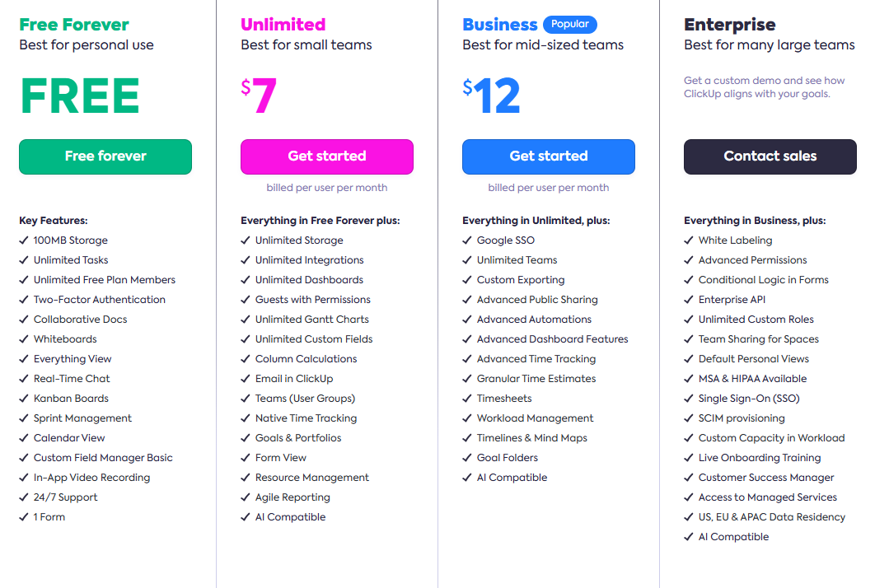Click the checkmark next to SCIM provisioning
This screenshot has height=588, width=875.
pos(687,418)
